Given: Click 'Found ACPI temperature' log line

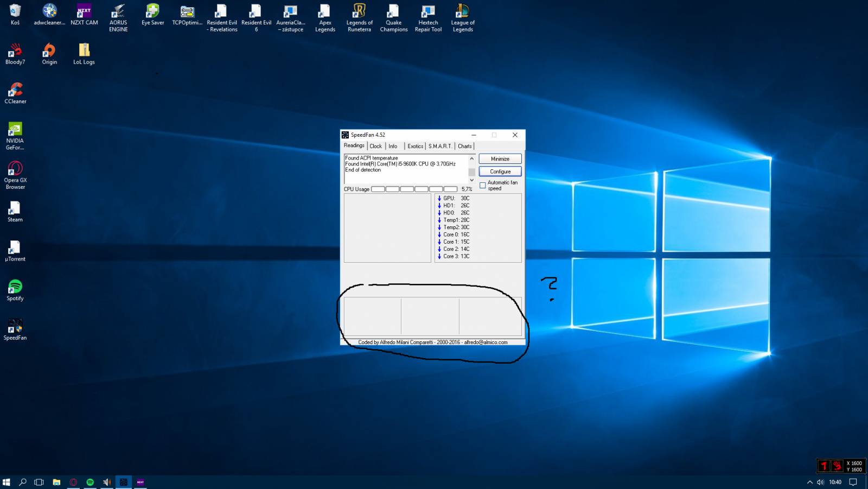Looking at the screenshot, I should coord(372,158).
